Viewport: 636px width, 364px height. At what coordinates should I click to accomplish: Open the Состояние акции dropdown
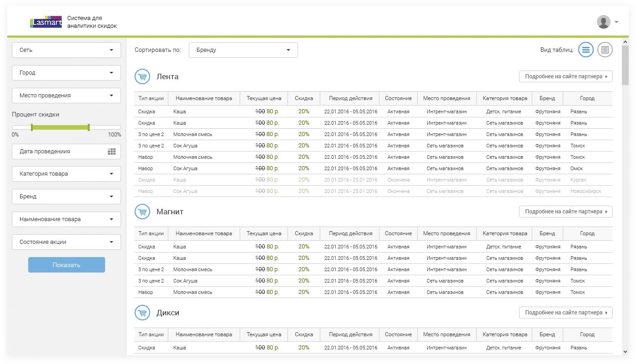click(x=66, y=242)
